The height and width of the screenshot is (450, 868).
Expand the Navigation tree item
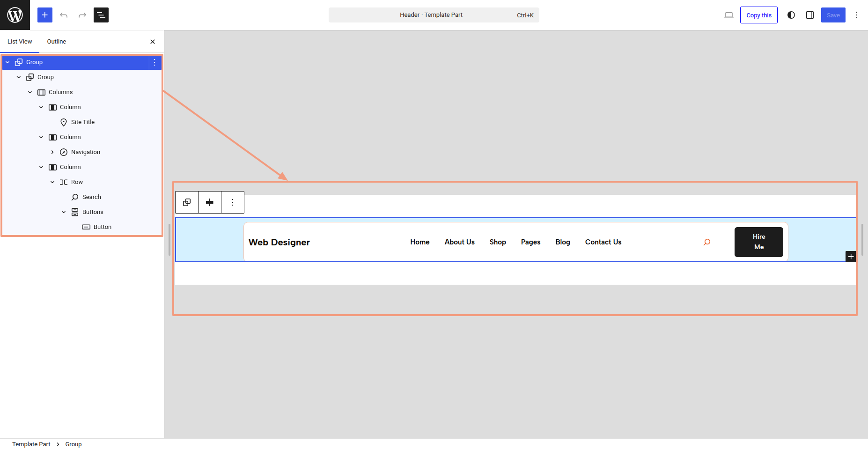[52, 152]
